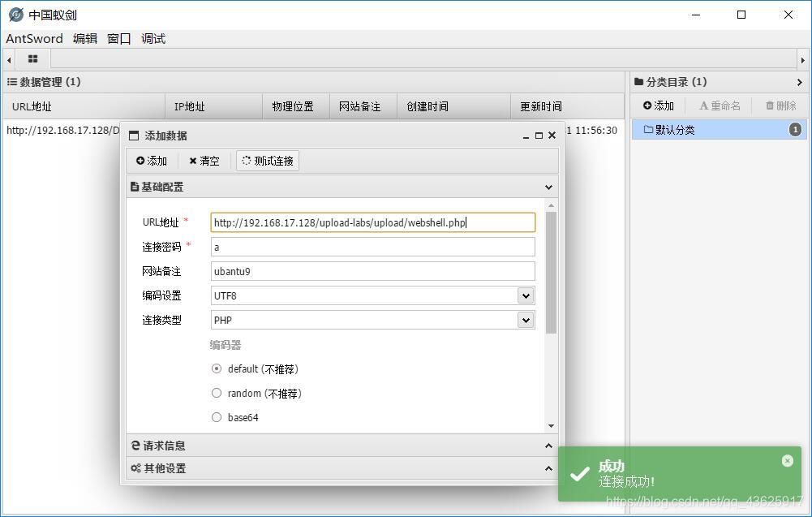This screenshot has height=517, width=812.
Task: Select the random (不推荐) encoder radio
Action: click(217, 393)
